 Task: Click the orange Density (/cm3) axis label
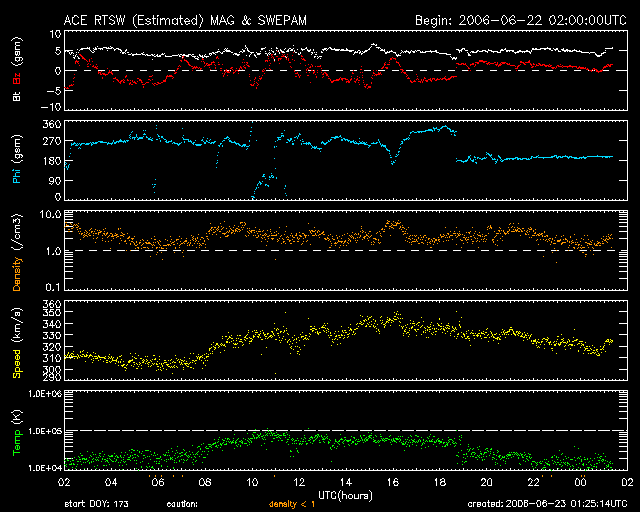(17, 249)
